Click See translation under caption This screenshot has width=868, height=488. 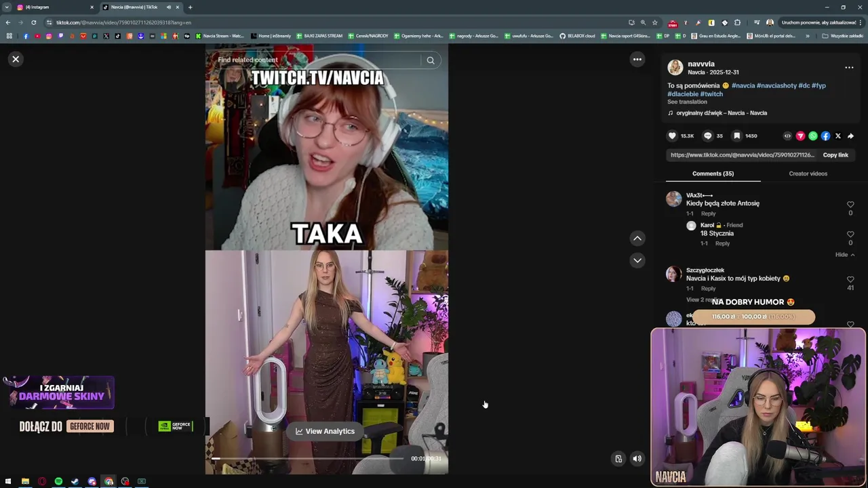(x=687, y=102)
